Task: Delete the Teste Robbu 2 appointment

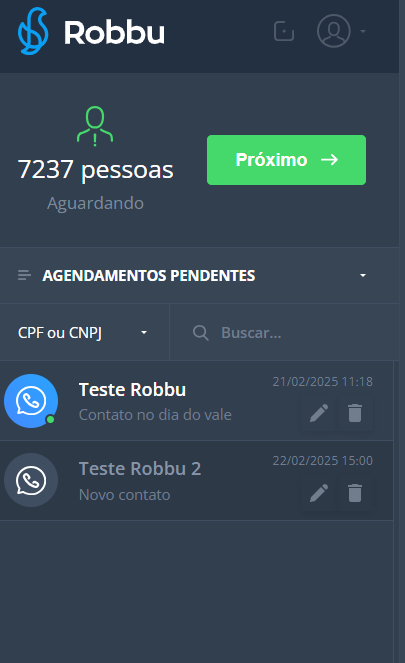Action: click(x=355, y=493)
